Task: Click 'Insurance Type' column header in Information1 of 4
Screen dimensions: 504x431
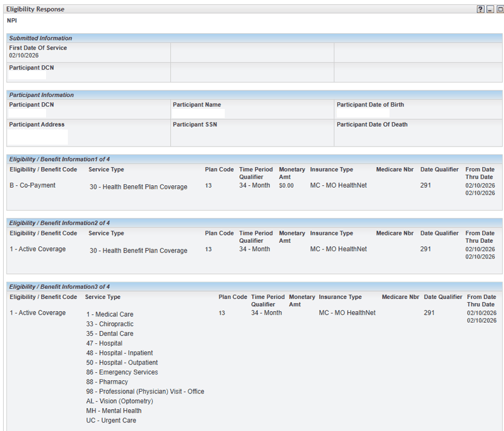Action: [331, 169]
